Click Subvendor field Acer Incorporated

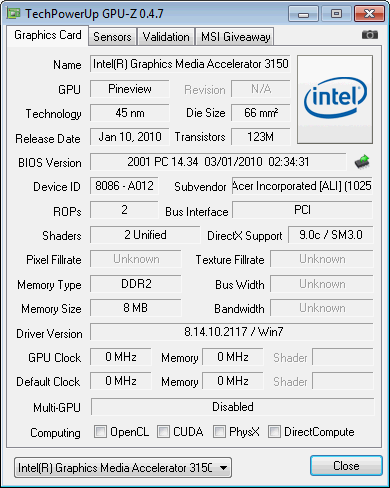302,186
